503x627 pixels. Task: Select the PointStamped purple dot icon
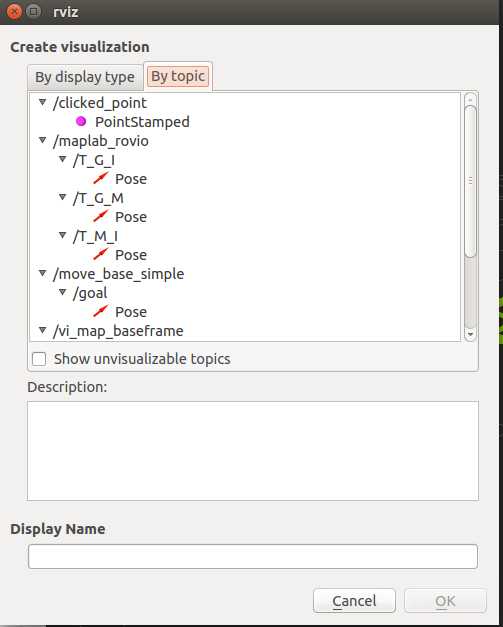click(x=81, y=121)
